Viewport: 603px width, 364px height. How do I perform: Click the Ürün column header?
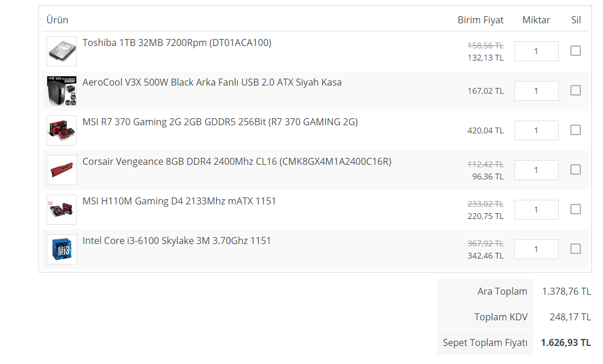tap(57, 20)
